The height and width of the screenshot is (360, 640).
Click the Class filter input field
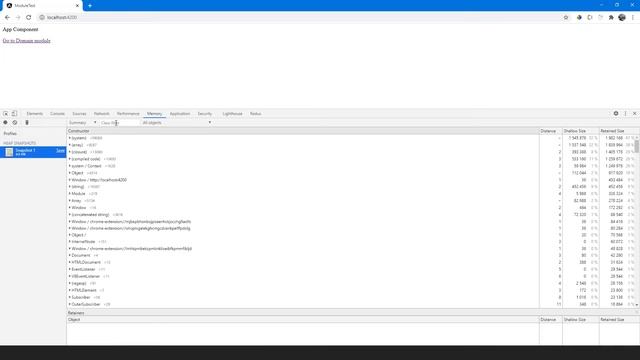[119, 122]
